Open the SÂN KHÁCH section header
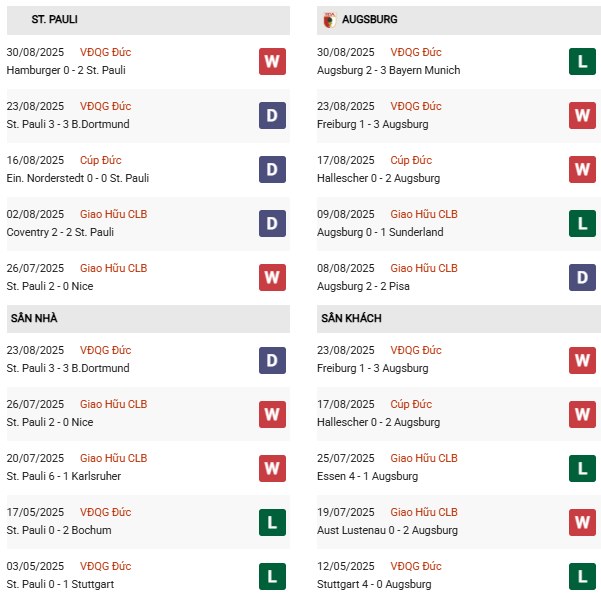 459,319
